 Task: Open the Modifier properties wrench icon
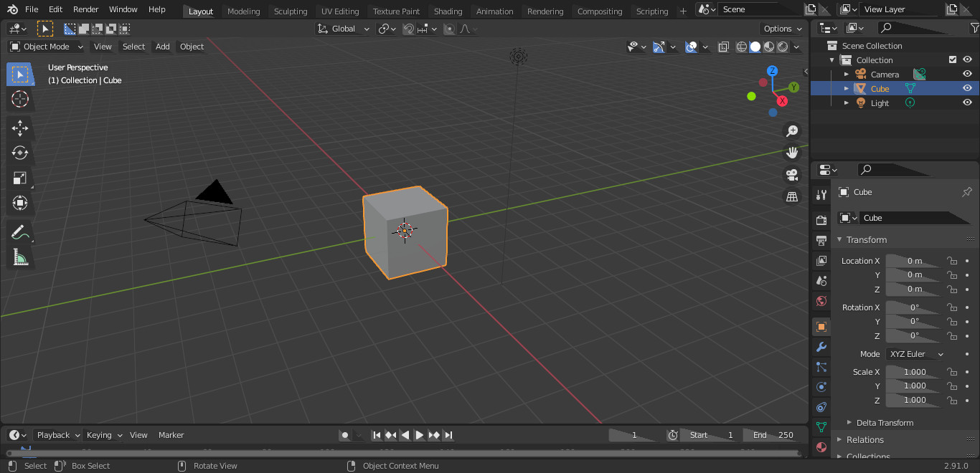[821, 347]
